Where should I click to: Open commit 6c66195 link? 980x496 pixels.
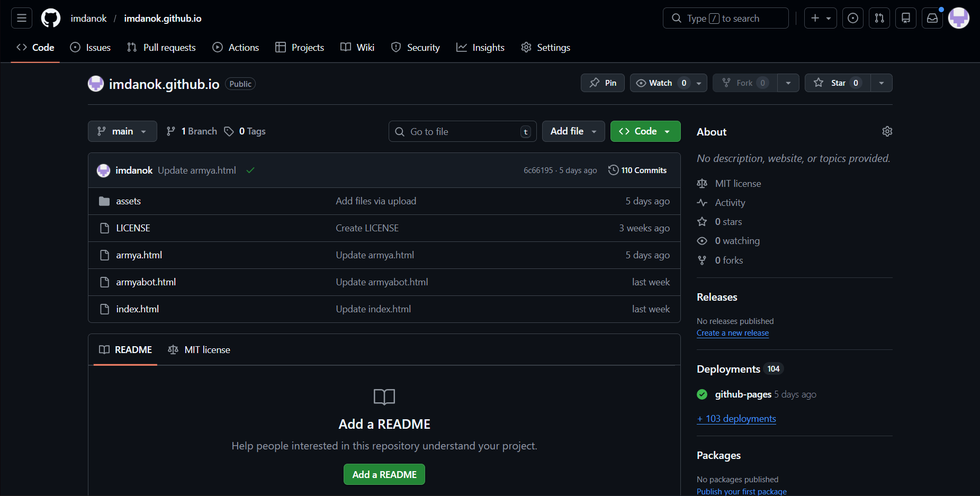(x=538, y=170)
